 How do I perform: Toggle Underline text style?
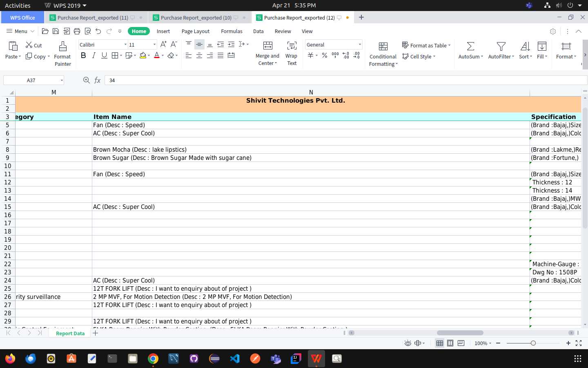click(104, 56)
